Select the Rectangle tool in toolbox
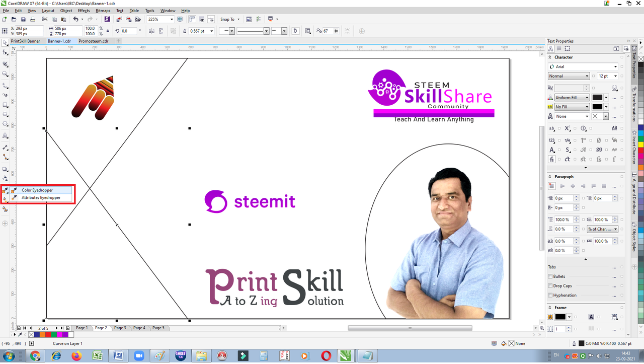The height and width of the screenshot is (364, 644). pyautogui.click(x=6, y=105)
